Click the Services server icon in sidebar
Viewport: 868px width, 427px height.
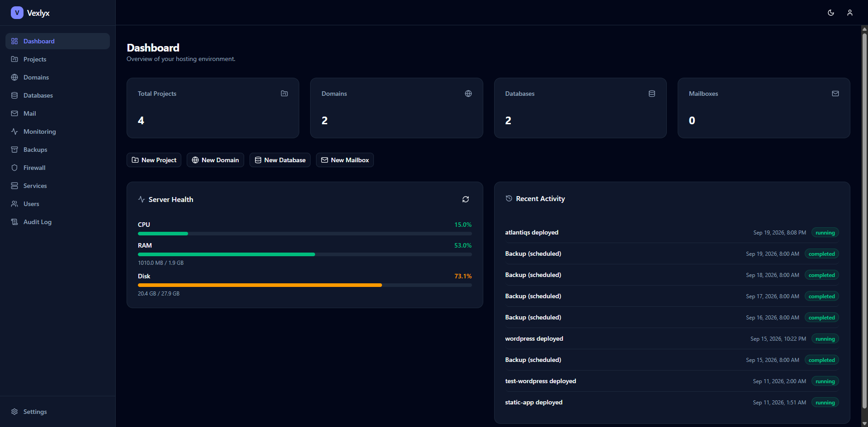coord(14,186)
